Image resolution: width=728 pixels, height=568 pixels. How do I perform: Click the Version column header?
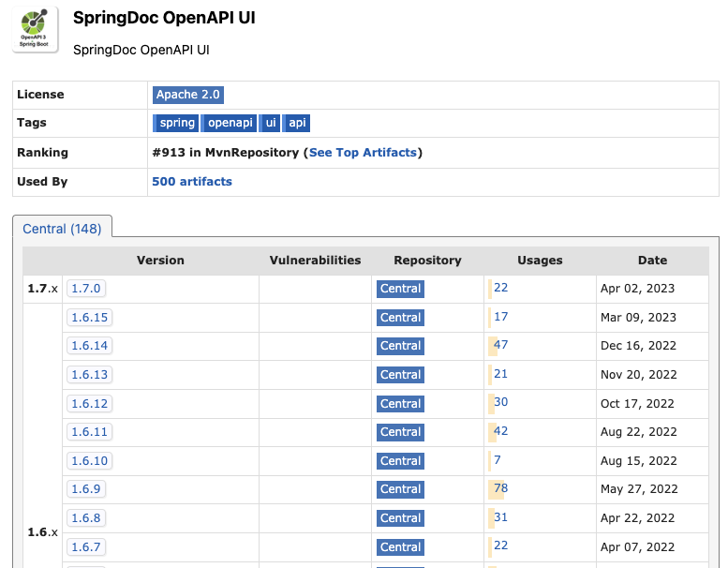coord(160,261)
